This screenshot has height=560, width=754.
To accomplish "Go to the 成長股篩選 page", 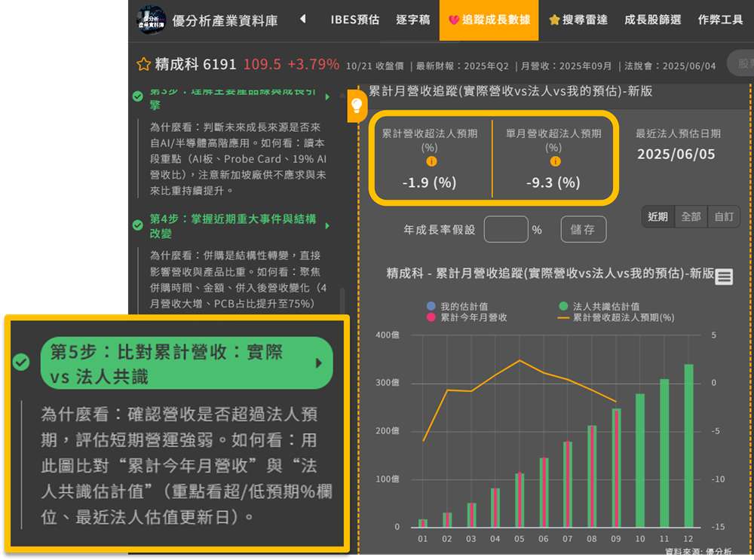I will tap(653, 20).
